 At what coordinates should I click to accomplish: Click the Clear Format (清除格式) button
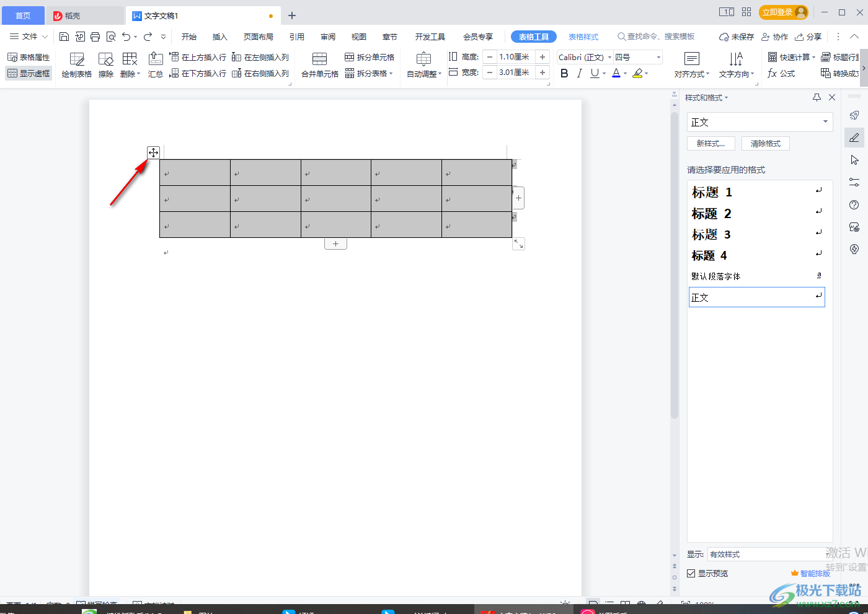pyautogui.click(x=766, y=143)
